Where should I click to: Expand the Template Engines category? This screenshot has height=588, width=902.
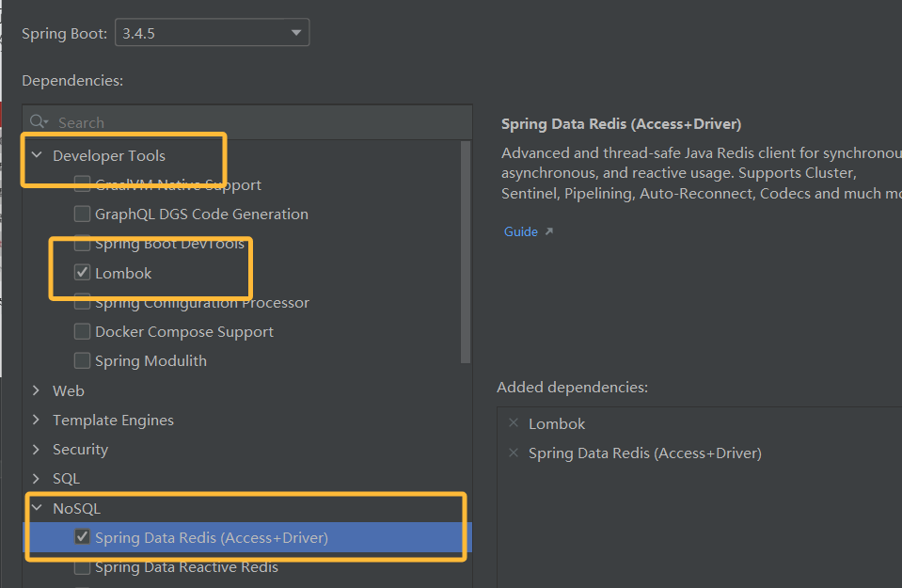[x=37, y=420]
